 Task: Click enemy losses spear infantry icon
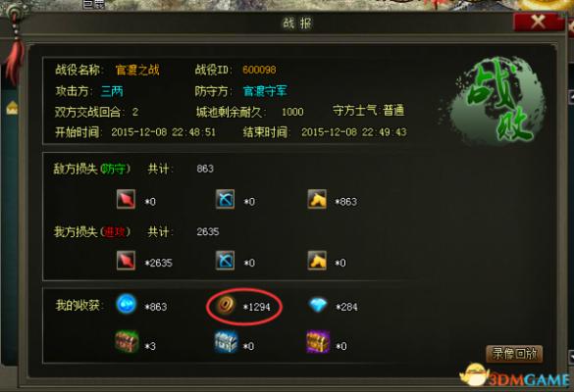[126, 199]
